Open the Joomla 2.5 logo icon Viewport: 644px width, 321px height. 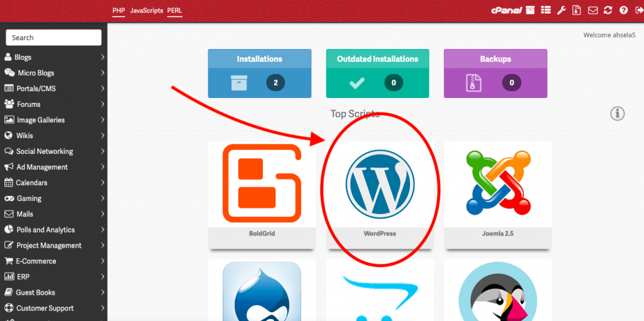click(x=499, y=183)
